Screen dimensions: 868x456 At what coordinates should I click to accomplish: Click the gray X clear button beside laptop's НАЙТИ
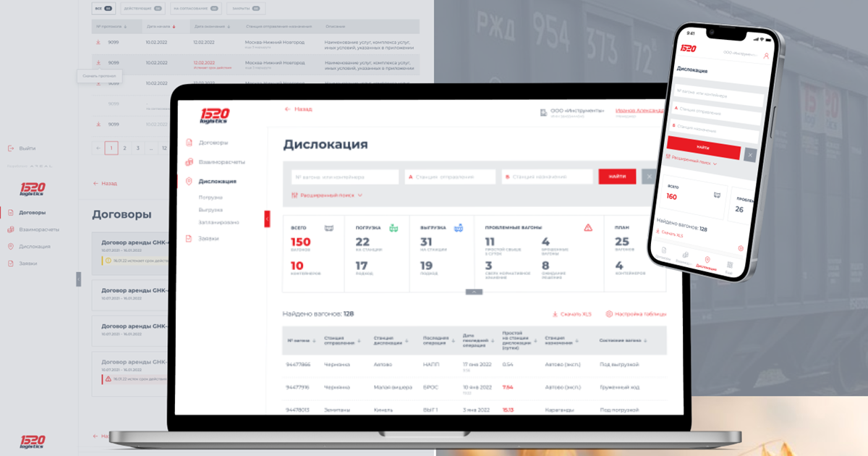(x=649, y=177)
